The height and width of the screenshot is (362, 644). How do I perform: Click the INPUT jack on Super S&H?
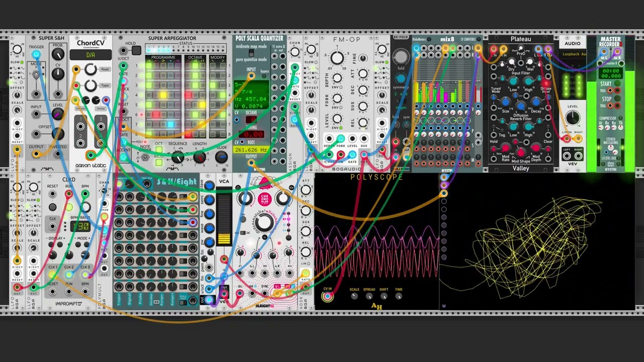36,115
